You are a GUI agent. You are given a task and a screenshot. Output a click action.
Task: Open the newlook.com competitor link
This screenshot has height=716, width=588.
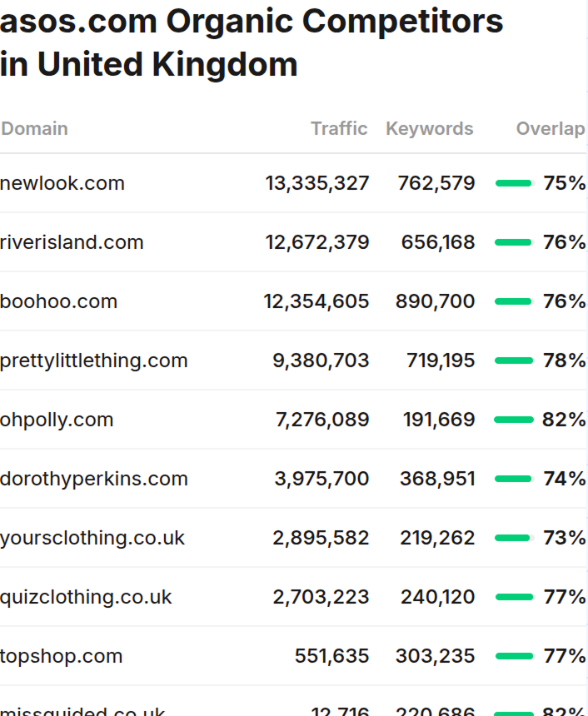[62, 183]
